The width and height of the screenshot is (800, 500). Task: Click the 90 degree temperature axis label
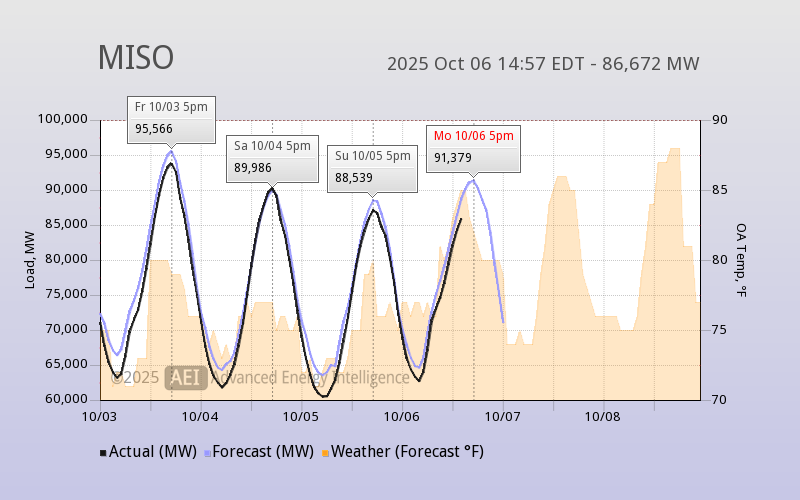point(720,120)
